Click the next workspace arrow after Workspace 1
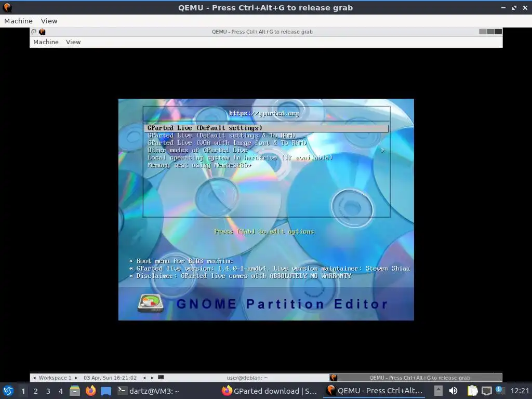This screenshot has height=399, width=532. 76,378
